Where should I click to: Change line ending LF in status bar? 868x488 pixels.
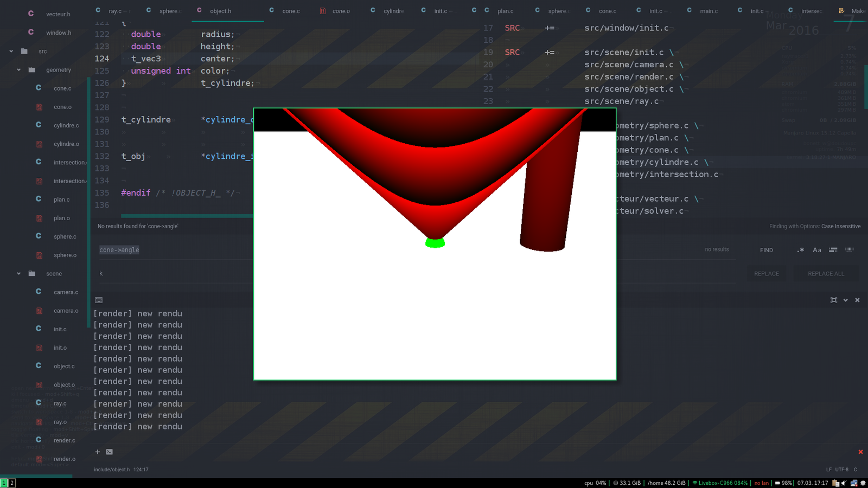point(829,470)
